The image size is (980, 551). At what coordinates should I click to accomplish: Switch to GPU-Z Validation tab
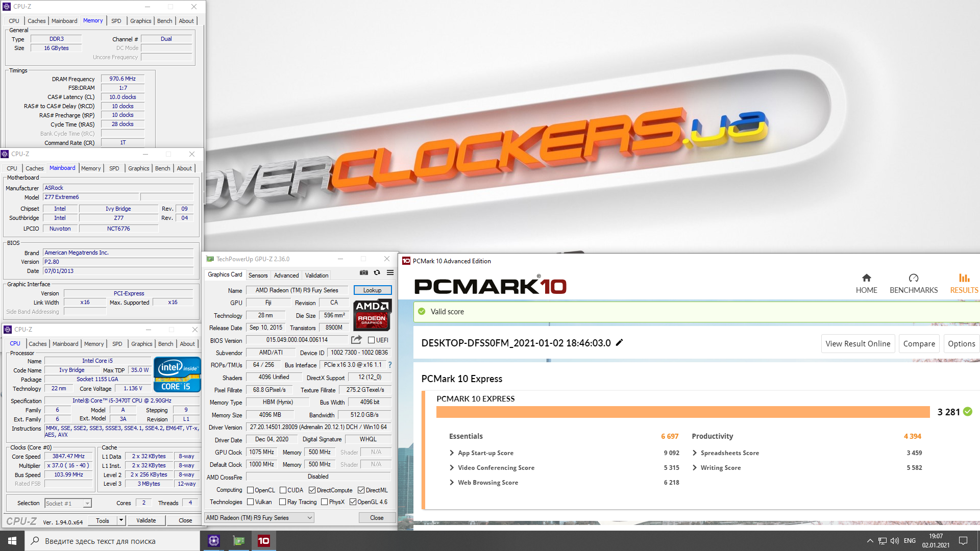click(317, 275)
